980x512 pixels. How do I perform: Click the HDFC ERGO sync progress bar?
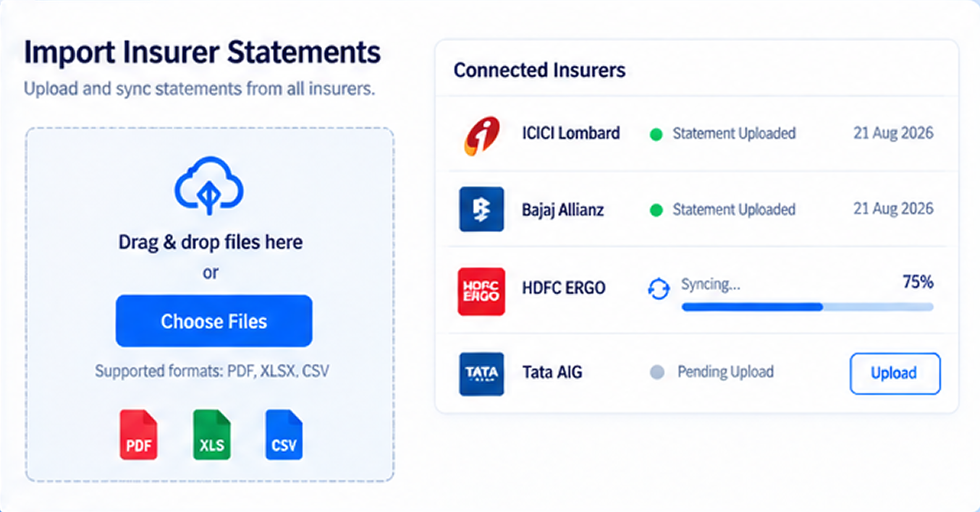[x=808, y=307]
